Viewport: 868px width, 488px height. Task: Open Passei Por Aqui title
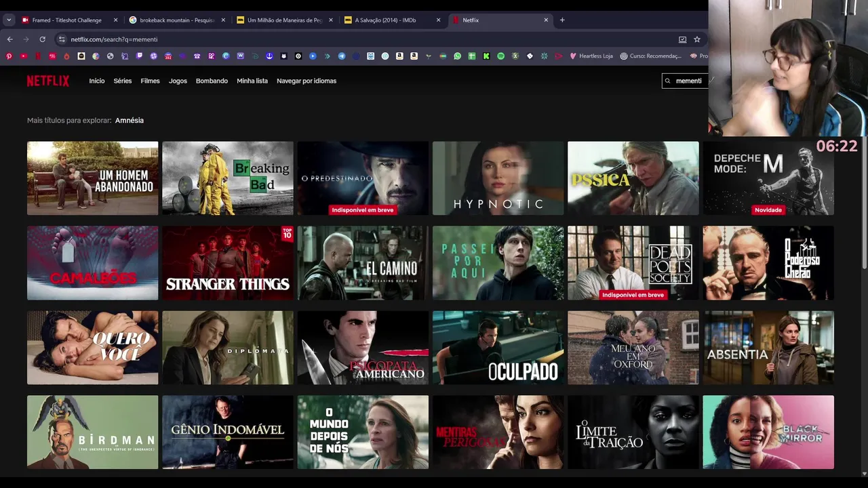click(x=498, y=263)
